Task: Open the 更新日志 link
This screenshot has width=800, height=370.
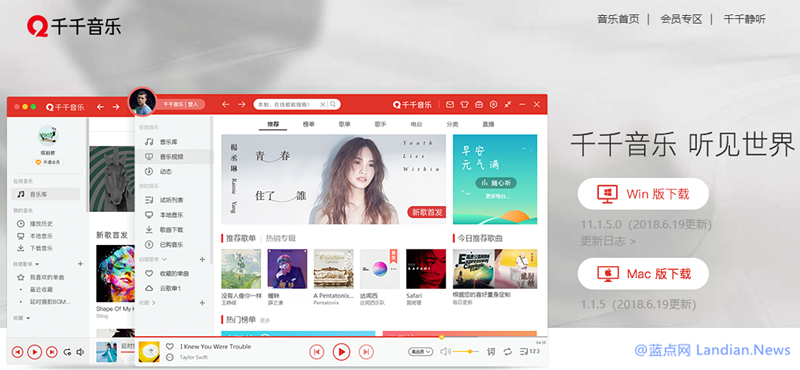Action: point(608,240)
